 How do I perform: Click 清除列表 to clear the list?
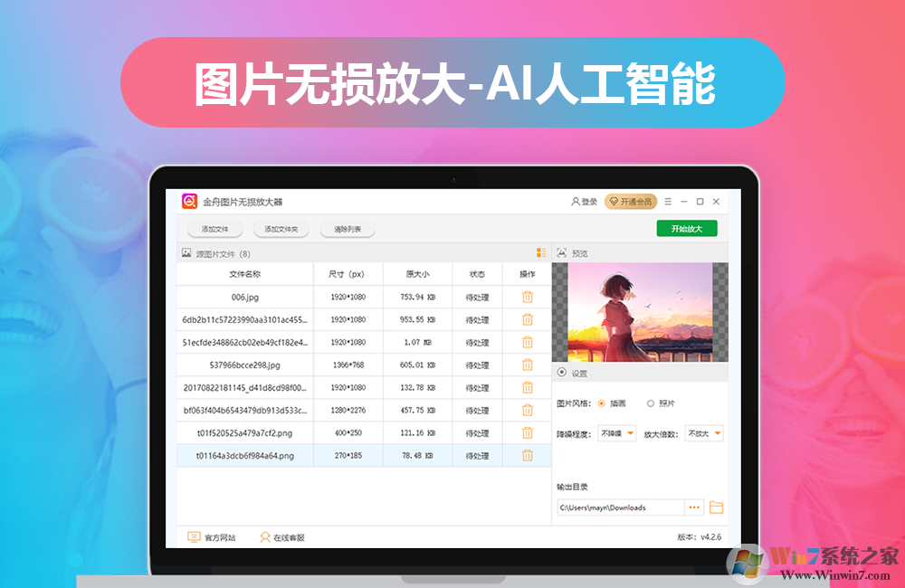348,228
